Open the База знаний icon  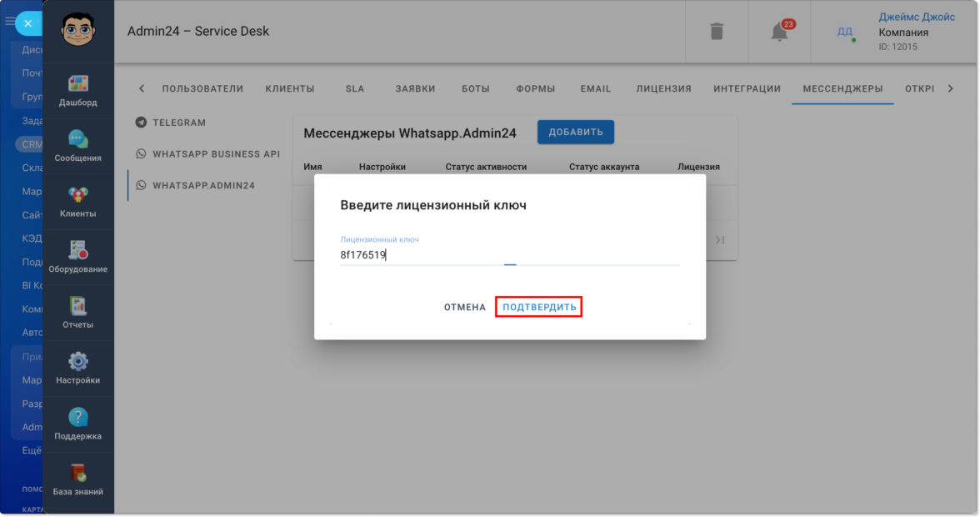[77, 473]
